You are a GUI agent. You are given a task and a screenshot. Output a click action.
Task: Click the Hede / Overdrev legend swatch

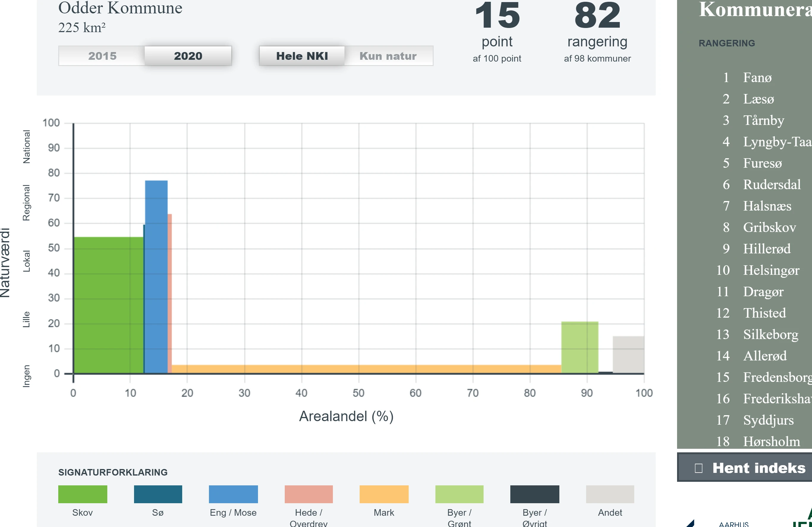click(x=309, y=494)
